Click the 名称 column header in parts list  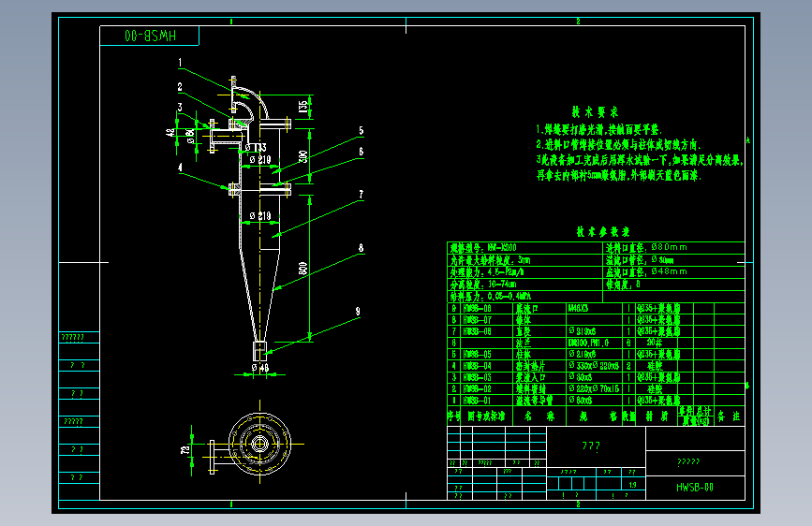coord(539,416)
